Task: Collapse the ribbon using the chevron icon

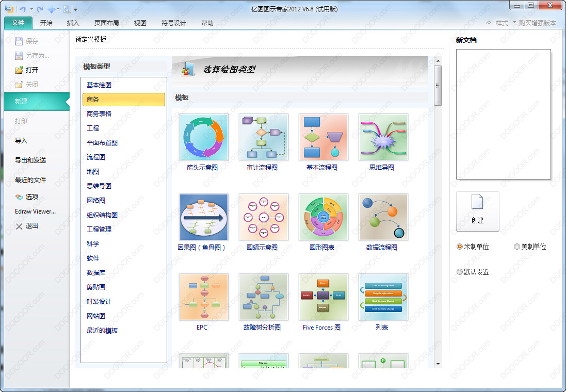Action: coord(489,23)
